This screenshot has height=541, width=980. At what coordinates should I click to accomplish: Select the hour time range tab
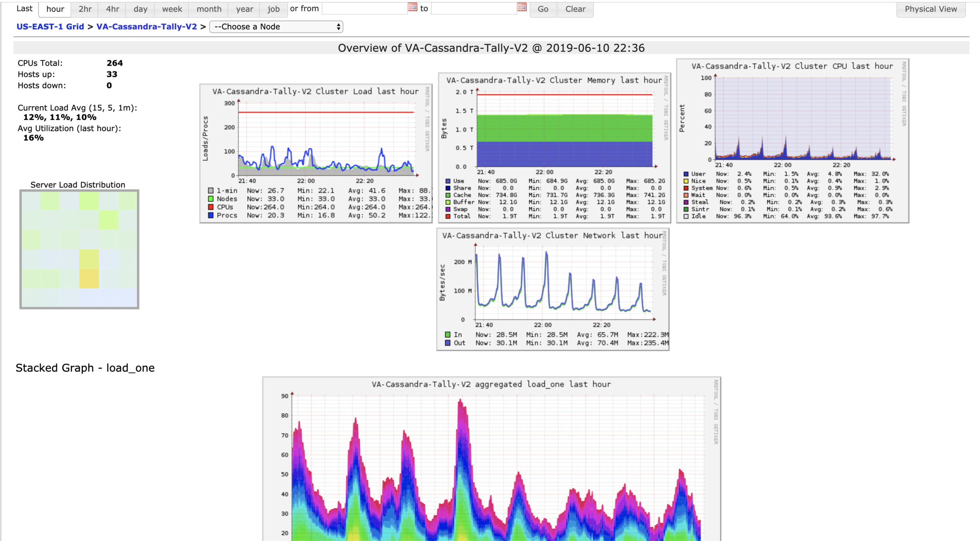tap(55, 9)
